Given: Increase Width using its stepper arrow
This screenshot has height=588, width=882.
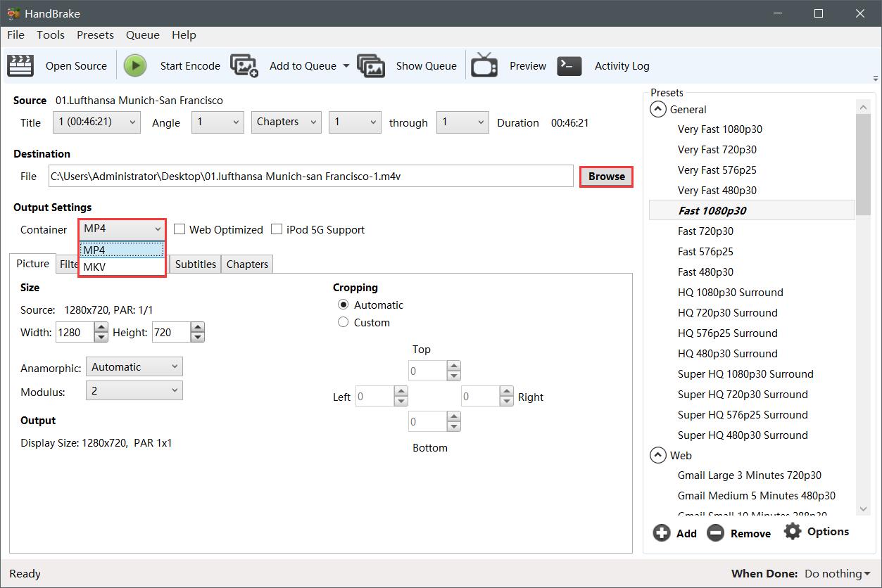Looking at the screenshot, I should (x=101, y=328).
